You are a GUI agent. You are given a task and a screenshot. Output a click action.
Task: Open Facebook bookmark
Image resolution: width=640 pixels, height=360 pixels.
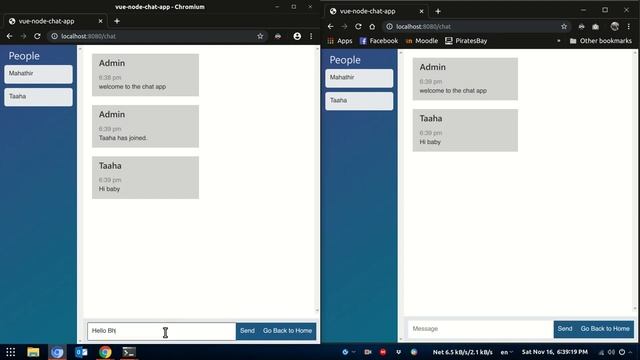(379, 41)
